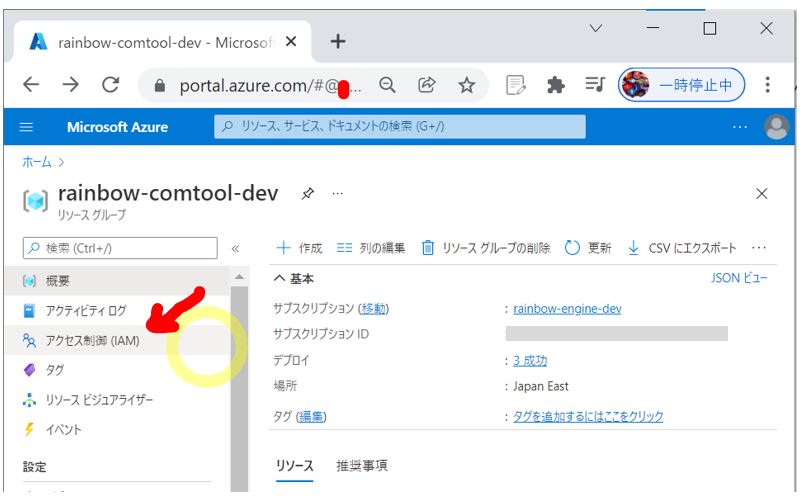
Task: Click the sidebar scrollbar up arrow
Action: (239, 277)
